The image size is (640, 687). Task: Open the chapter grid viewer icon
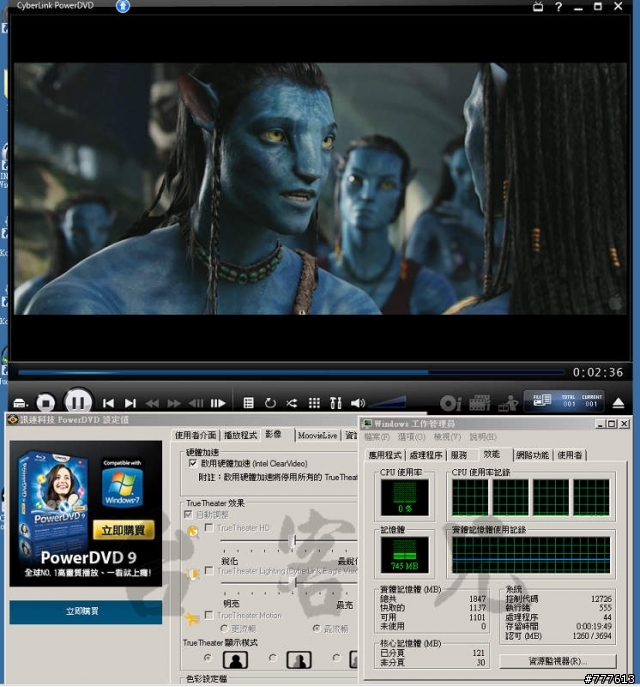coord(314,403)
